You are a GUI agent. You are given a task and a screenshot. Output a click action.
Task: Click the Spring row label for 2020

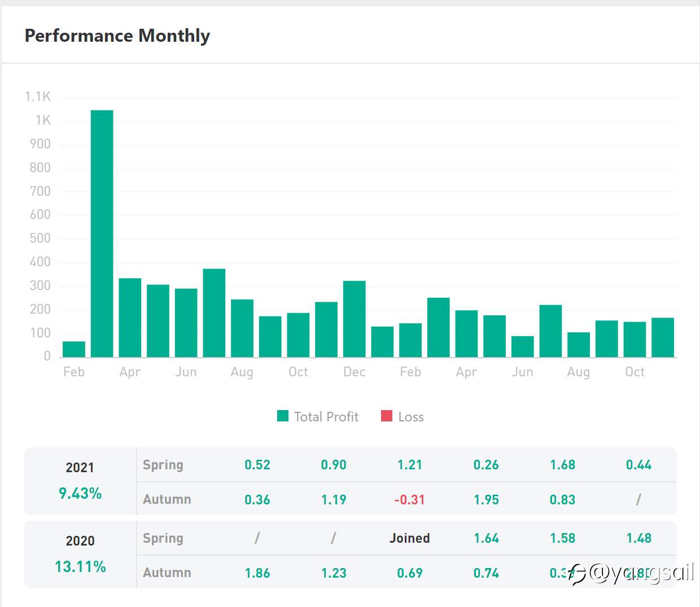163,538
